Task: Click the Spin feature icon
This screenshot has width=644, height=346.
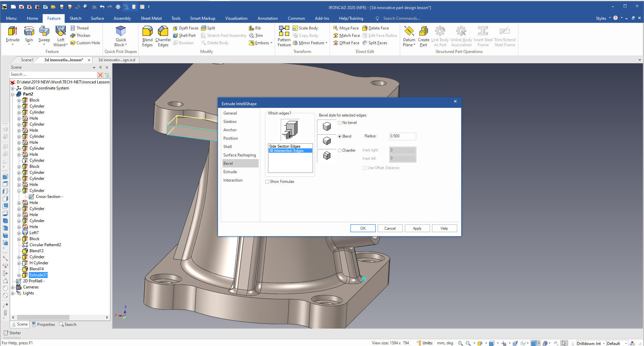Action: coord(29,35)
